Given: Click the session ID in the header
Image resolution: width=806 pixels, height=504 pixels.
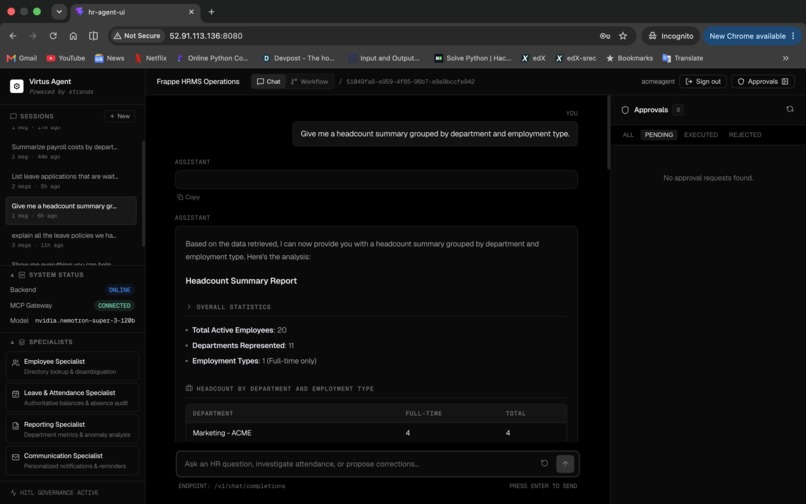Looking at the screenshot, I should 410,81.
